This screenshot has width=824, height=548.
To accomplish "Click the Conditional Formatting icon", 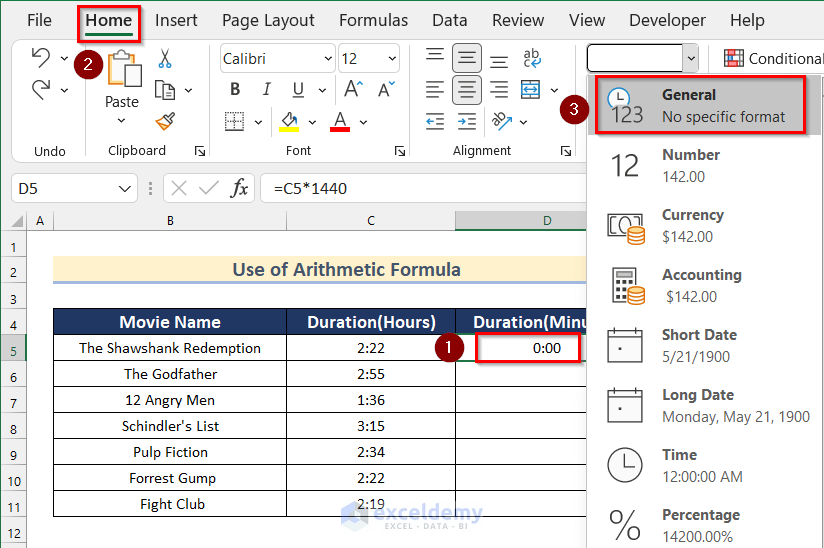I will [734, 58].
